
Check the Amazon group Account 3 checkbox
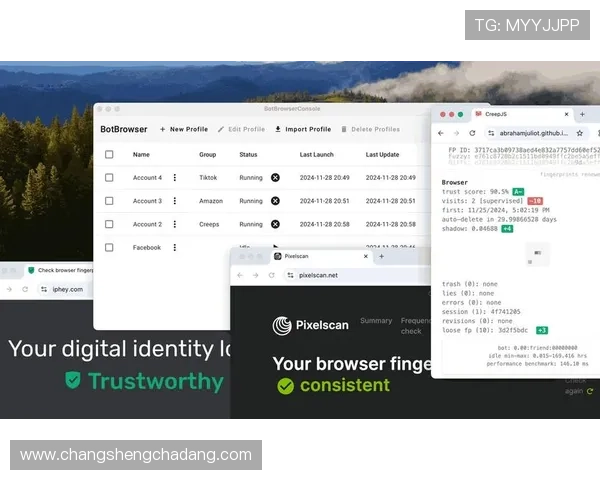pos(109,201)
